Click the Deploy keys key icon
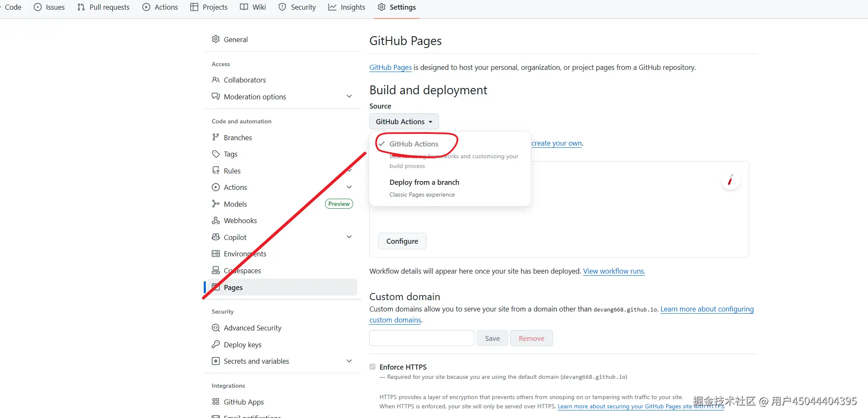 (216, 344)
